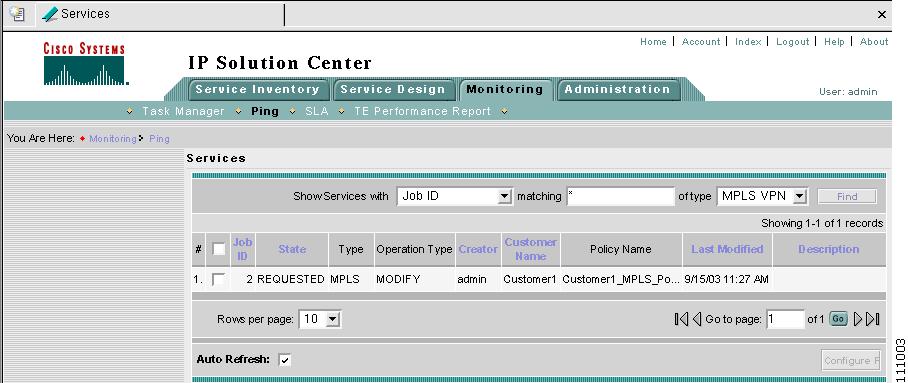Viewport: 908px width, 383px height.
Task: Open the Service Inventory tab
Action: (x=257, y=90)
